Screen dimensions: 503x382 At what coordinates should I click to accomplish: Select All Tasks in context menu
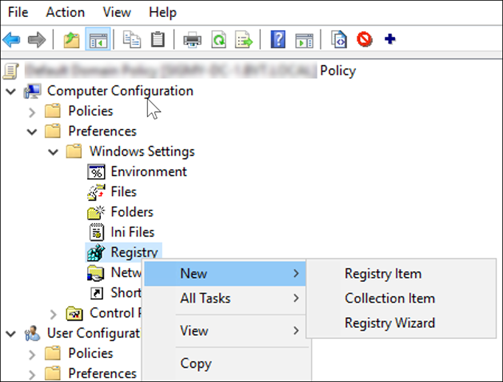(x=225, y=298)
